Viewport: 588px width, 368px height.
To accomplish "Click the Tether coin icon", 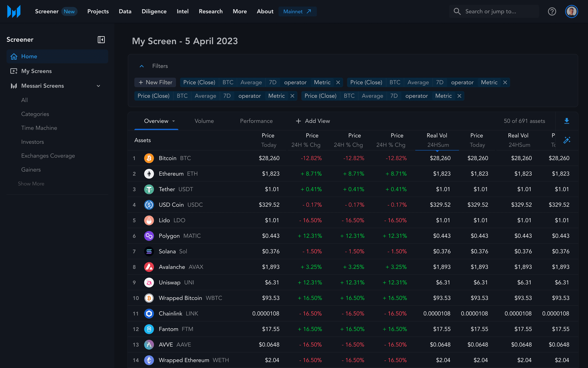I will (x=149, y=189).
